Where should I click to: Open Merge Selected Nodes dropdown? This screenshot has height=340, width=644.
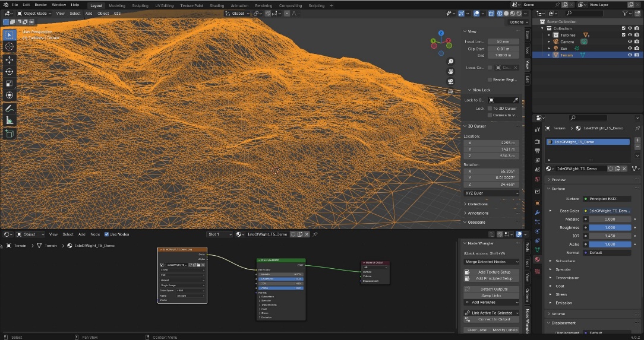pos(491,262)
